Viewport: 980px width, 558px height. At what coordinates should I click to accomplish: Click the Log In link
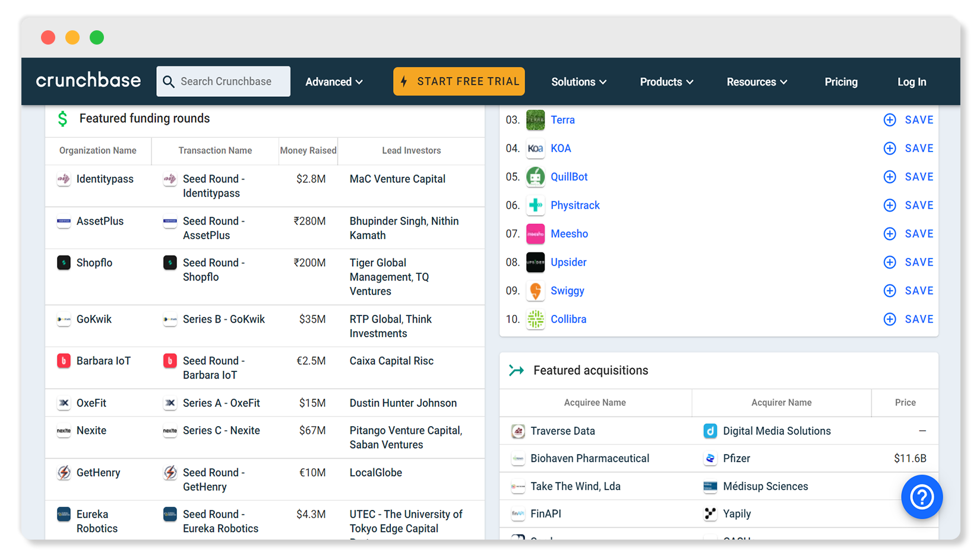coord(911,82)
